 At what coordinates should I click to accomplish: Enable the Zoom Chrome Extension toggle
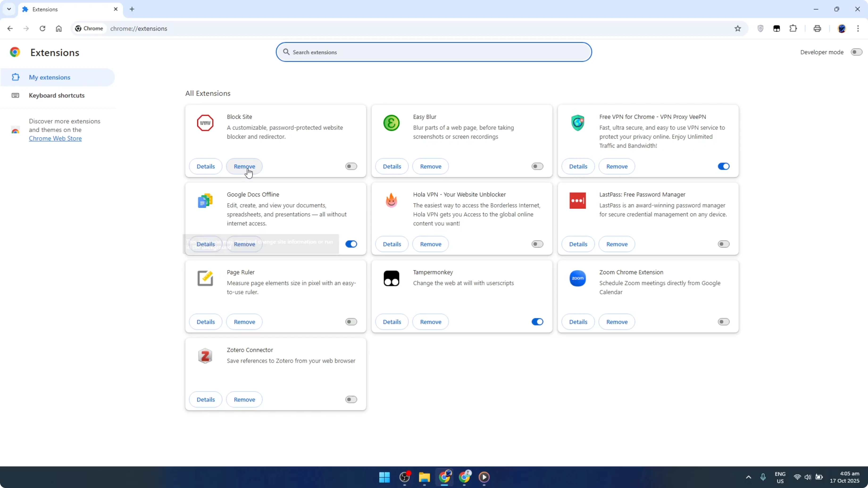click(723, 322)
